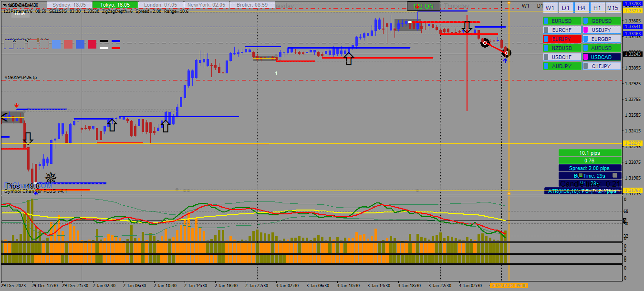This screenshot has width=644, height=291.
Task: Select the M15 timeframe button
Action: pyautogui.click(x=613, y=8)
